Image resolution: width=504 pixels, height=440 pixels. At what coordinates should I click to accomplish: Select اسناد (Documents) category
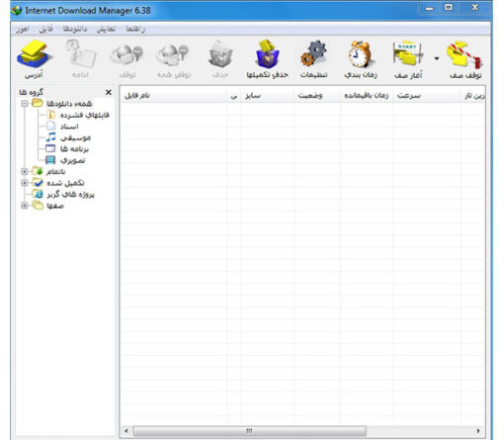point(69,127)
